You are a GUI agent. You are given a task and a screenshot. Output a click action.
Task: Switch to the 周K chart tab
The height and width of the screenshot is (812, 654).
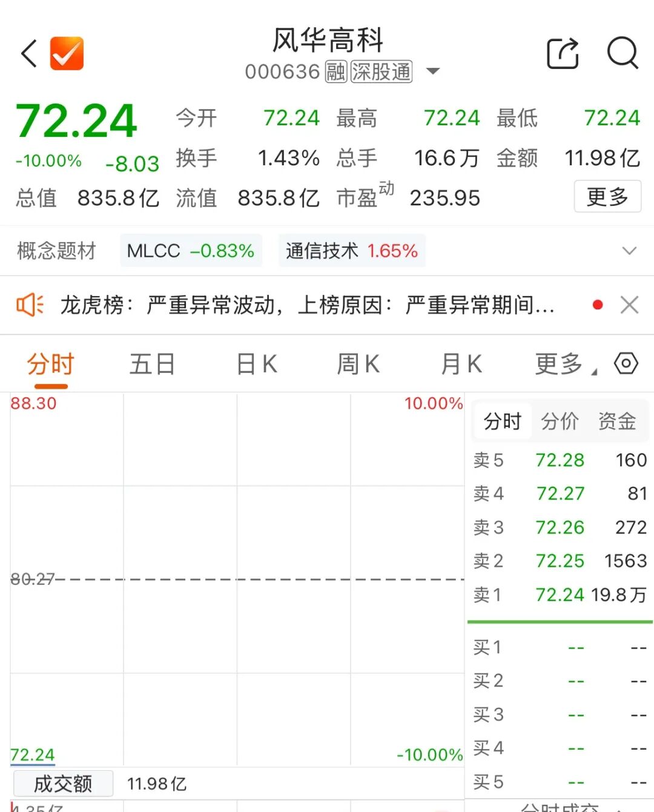(358, 365)
